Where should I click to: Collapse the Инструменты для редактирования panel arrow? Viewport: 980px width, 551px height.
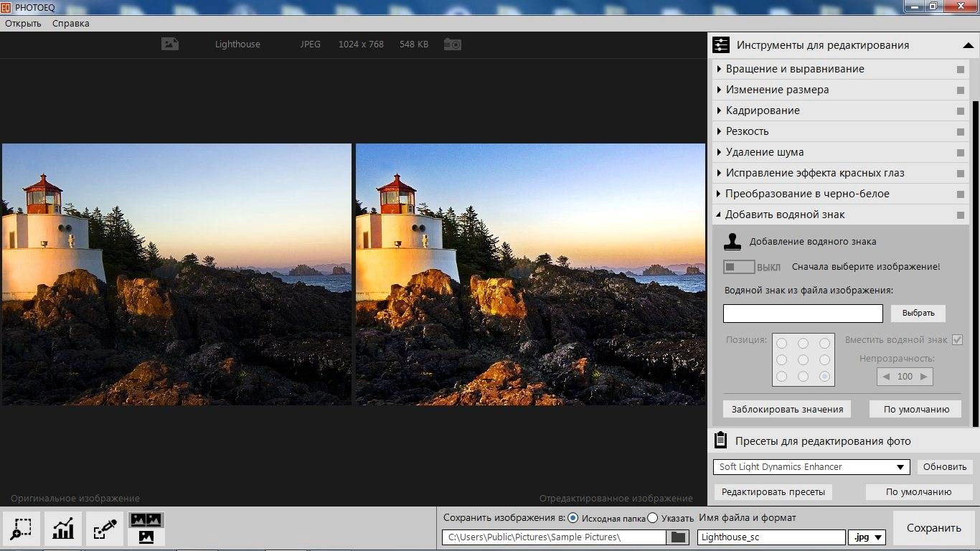click(968, 45)
